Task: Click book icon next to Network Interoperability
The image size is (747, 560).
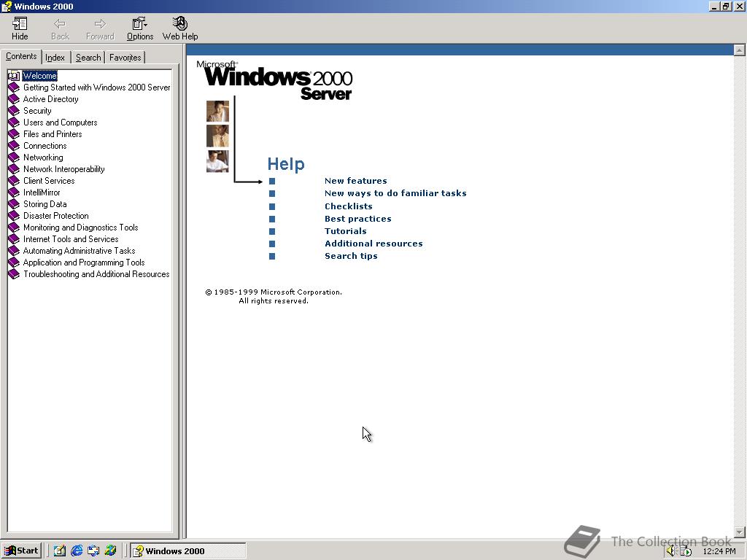Action: point(14,169)
